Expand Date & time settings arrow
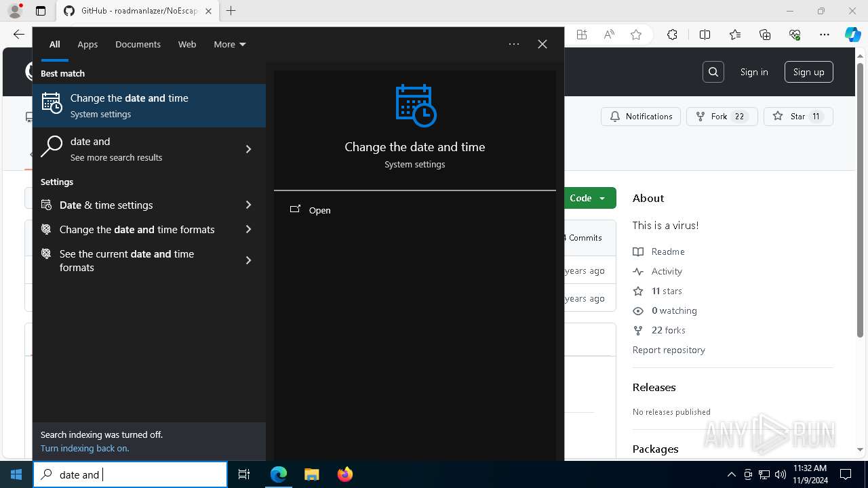The image size is (868, 488). [x=248, y=205]
